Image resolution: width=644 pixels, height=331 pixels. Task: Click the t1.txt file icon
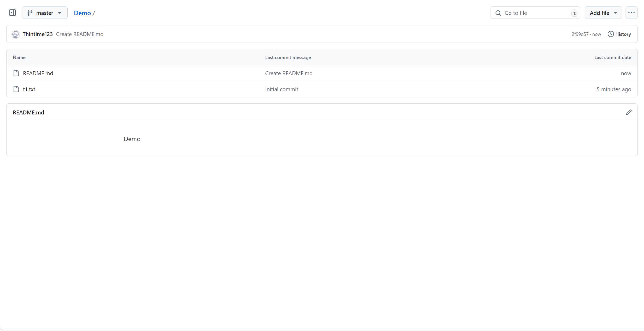(x=16, y=89)
